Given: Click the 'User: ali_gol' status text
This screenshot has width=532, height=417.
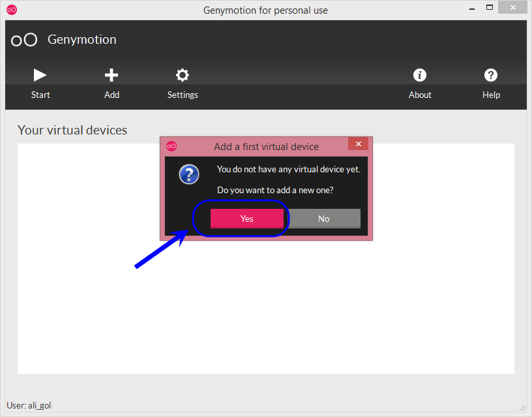Looking at the screenshot, I should [x=29, y=405].
